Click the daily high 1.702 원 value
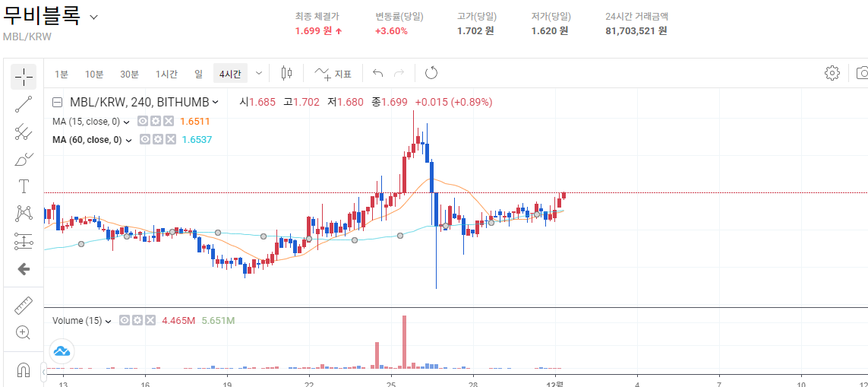Image resolution: width=868 pixels, height=387 pixels. coord(475,31)
